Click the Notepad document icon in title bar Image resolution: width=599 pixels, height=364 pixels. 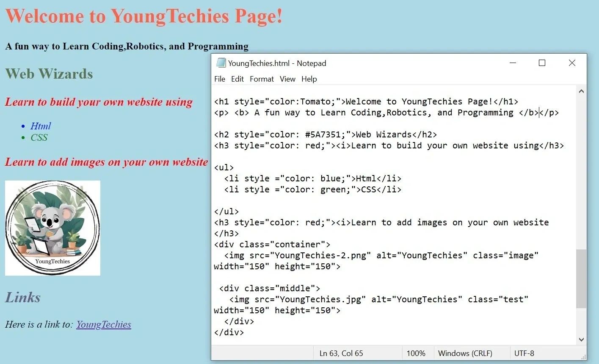tap(221, 63)
